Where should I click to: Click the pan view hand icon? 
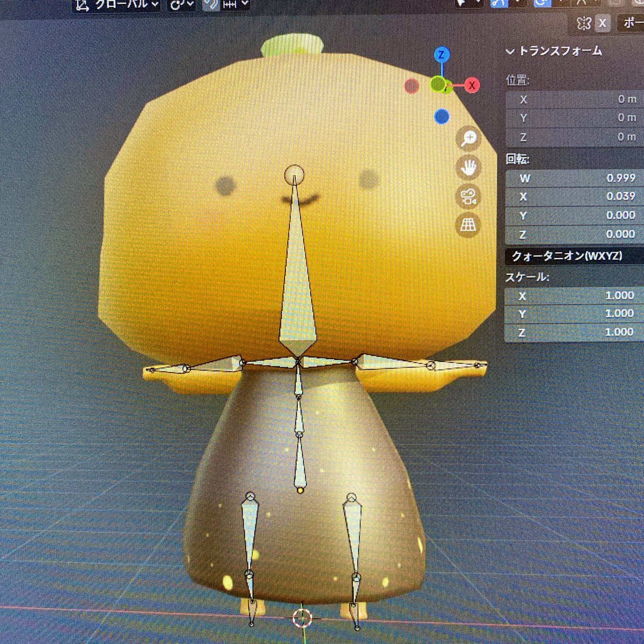tap(469, 167)
